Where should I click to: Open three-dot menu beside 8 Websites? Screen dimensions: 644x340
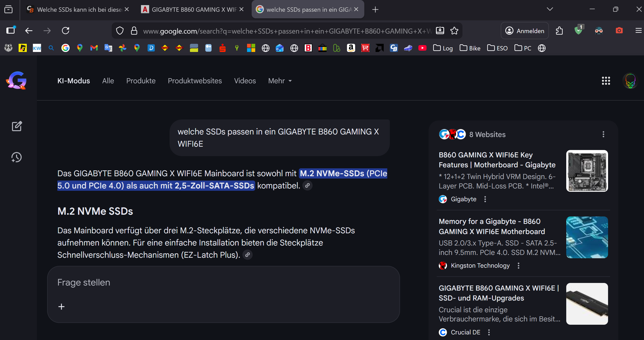coord(603,134)
